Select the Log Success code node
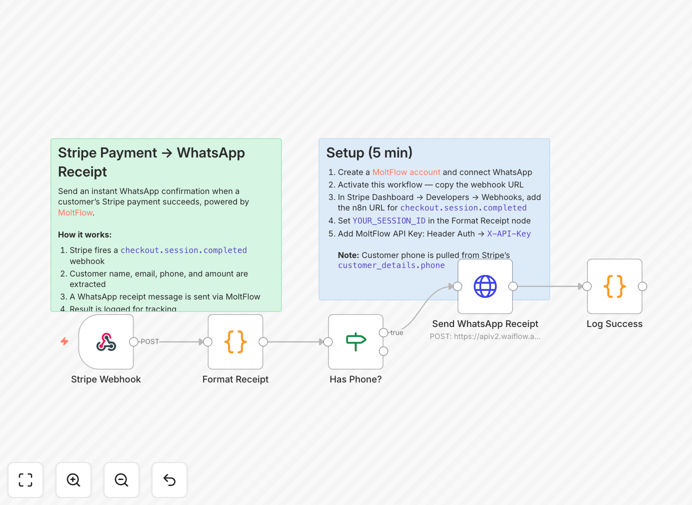This screenshot has width=692, height=505. [x=614, y=286]
